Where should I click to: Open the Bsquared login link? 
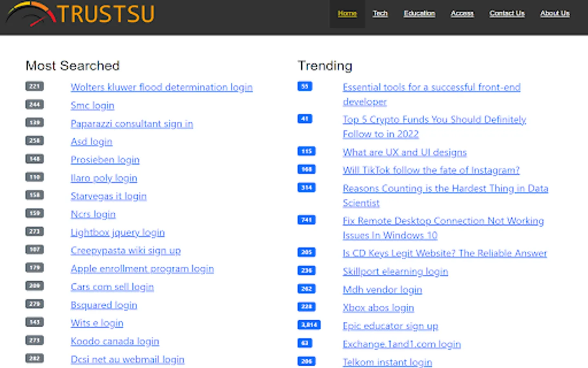(x=104, y=305)
